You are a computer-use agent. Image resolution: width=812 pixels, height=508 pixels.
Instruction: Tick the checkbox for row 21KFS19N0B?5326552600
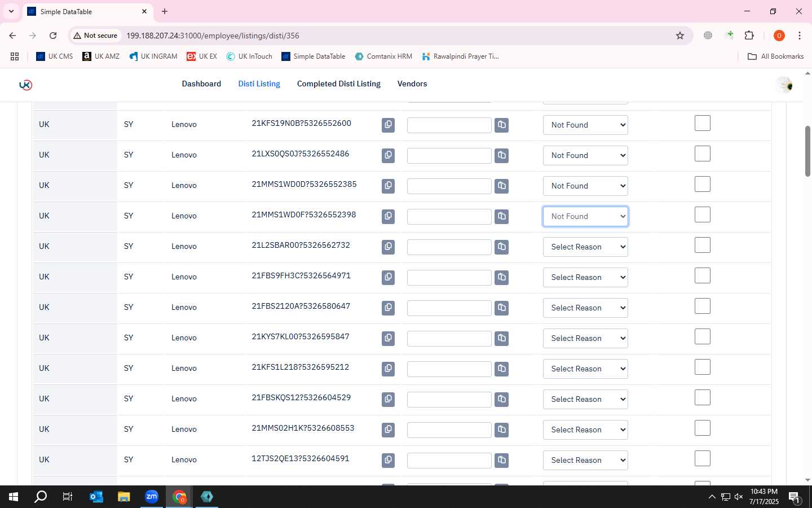(x=703, y=123)
